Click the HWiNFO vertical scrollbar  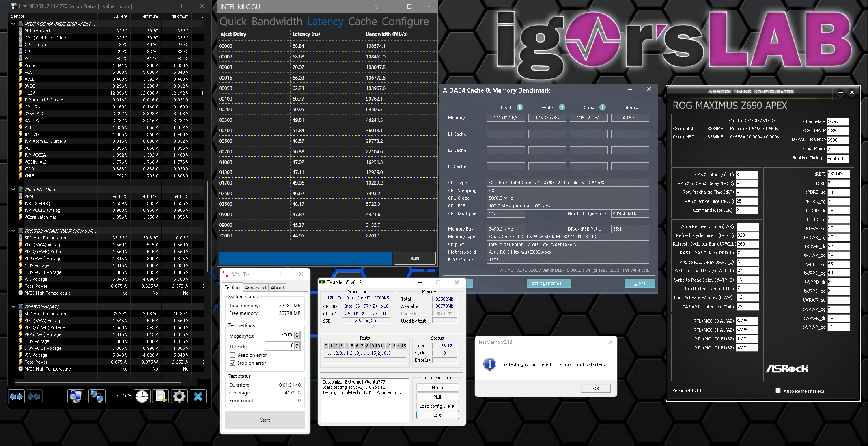[x=208, y=226]
